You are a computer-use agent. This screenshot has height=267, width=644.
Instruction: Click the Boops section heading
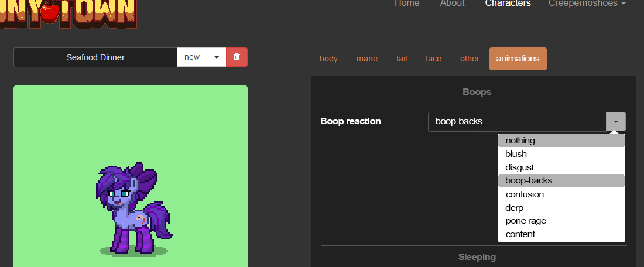[477, 91]
